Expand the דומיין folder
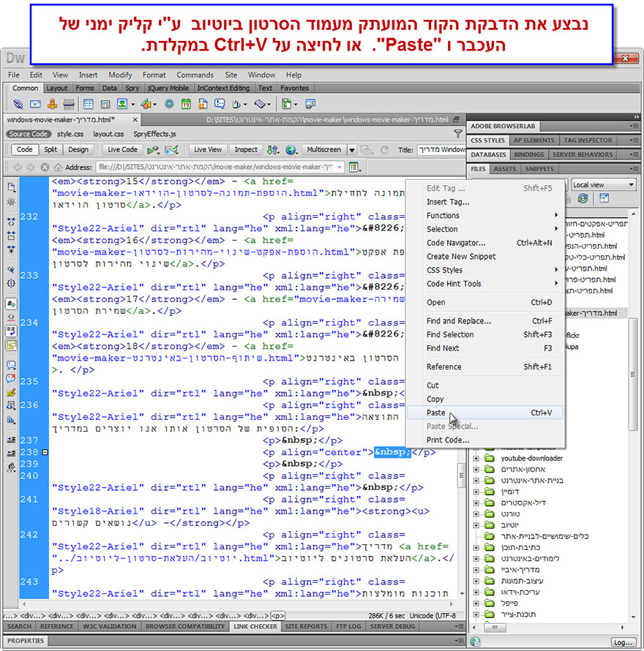 (476, 492)
